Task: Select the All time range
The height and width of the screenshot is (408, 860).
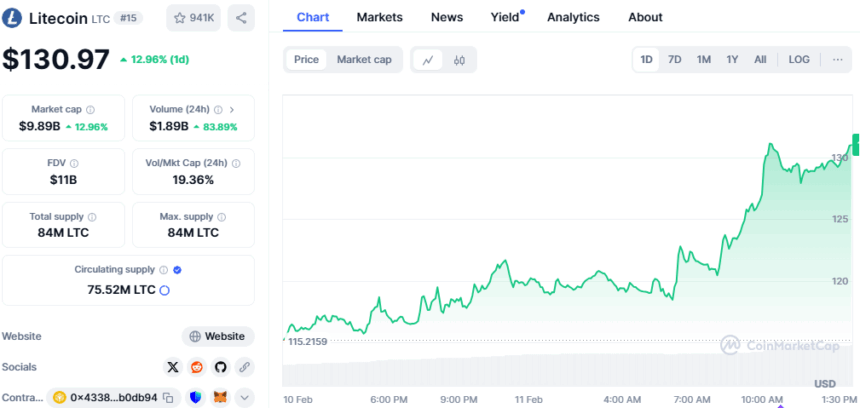Action: point(760,60)
